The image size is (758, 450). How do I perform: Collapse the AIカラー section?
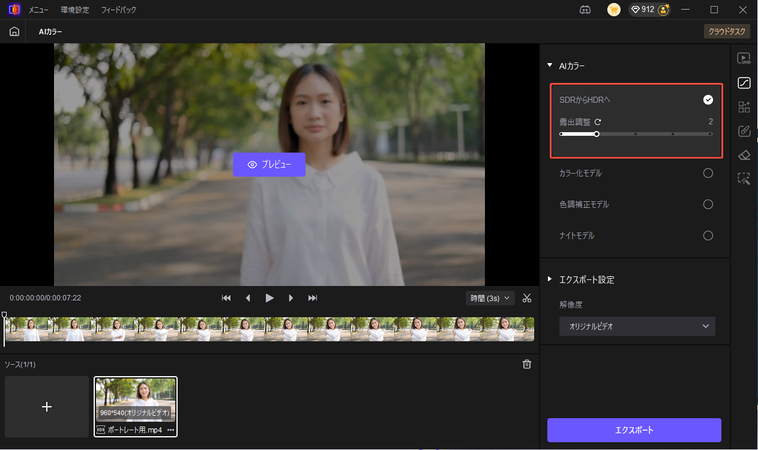tap(549, 66)
